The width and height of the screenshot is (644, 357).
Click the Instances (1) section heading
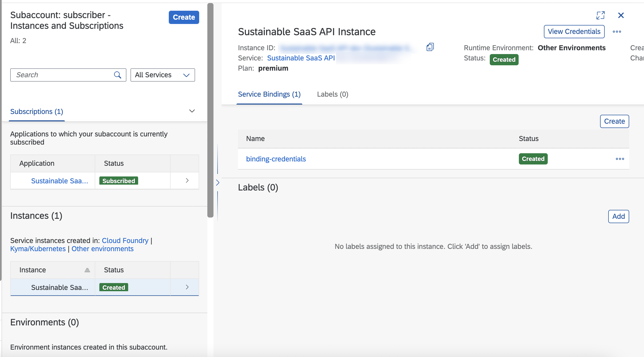(36, 216)
